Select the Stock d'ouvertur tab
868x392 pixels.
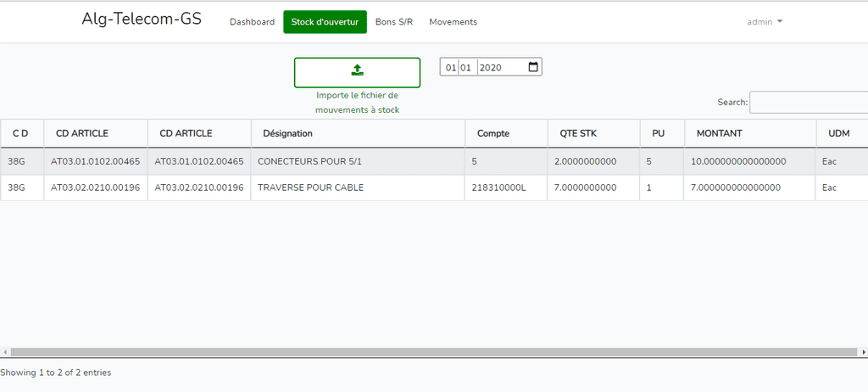click(325, 21)
